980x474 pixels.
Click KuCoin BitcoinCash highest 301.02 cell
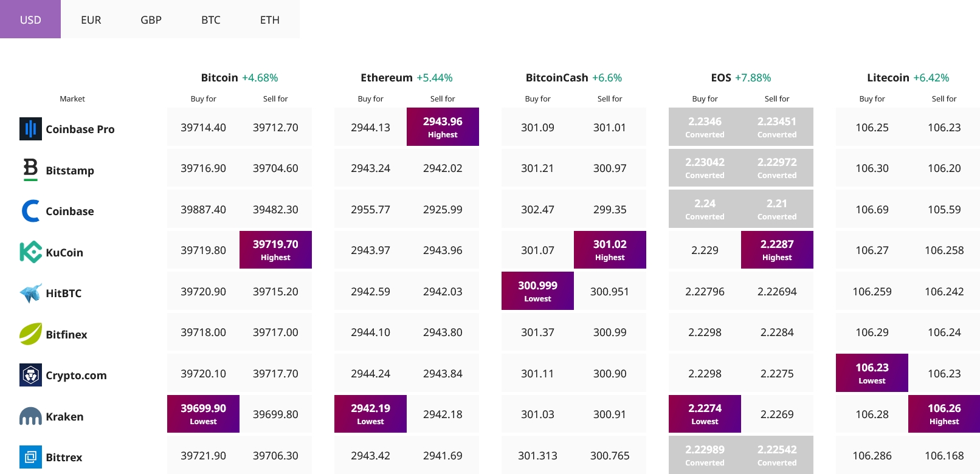(x=610, y=250)
